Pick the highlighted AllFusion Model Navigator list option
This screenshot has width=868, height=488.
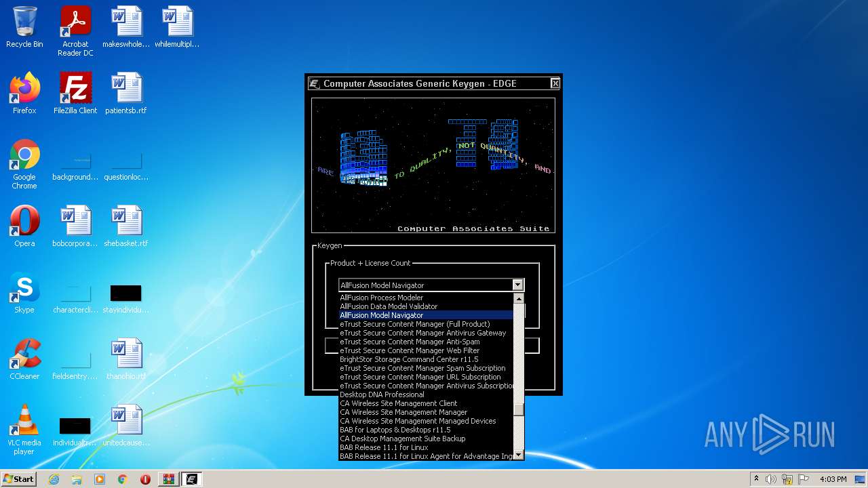[x=427, y=315]
